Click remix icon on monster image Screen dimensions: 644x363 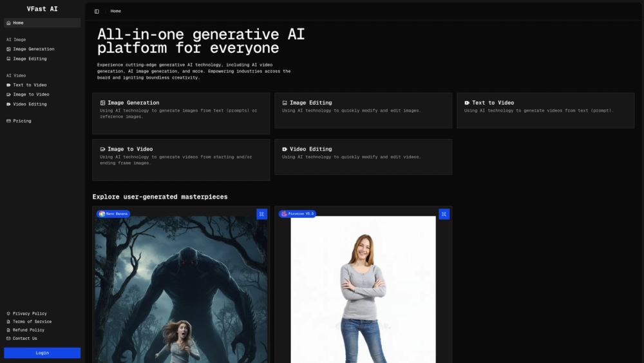(261, 214)
